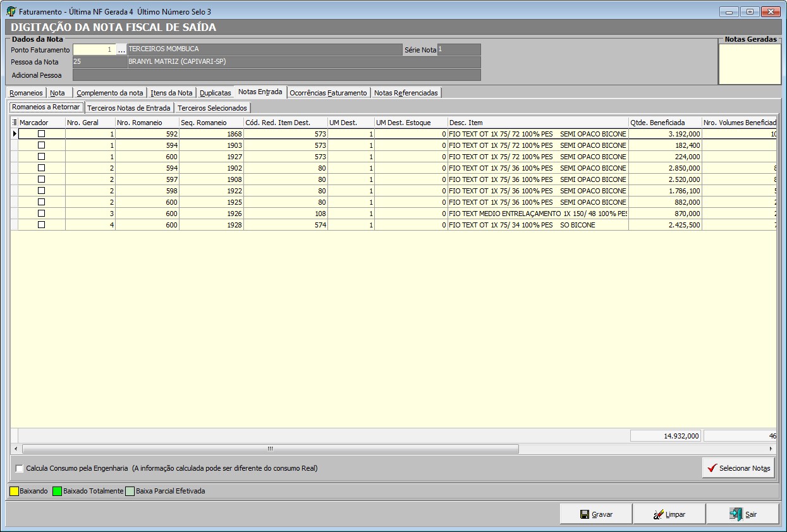Check marker for romaneio sequence 1868

(x=42, y=134)
